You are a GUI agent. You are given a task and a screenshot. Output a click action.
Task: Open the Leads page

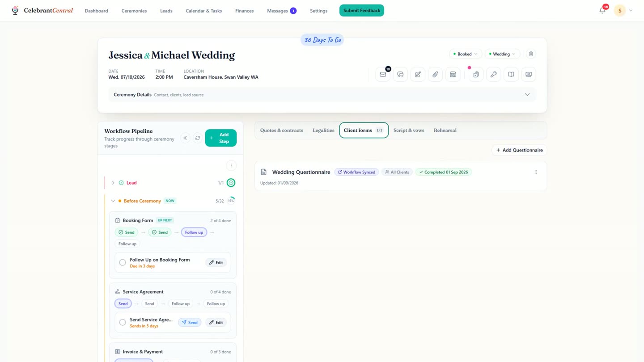tap(166, 11)
